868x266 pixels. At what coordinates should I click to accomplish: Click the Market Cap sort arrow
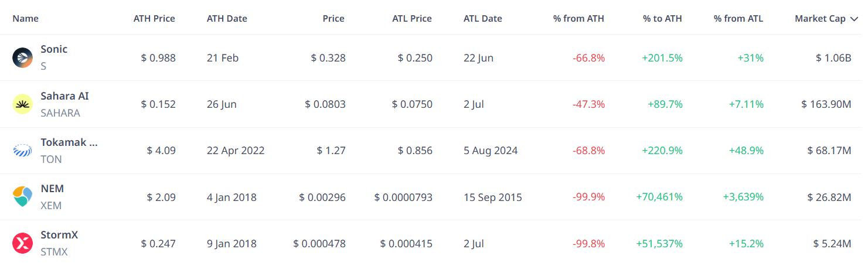tap(853, 19)
